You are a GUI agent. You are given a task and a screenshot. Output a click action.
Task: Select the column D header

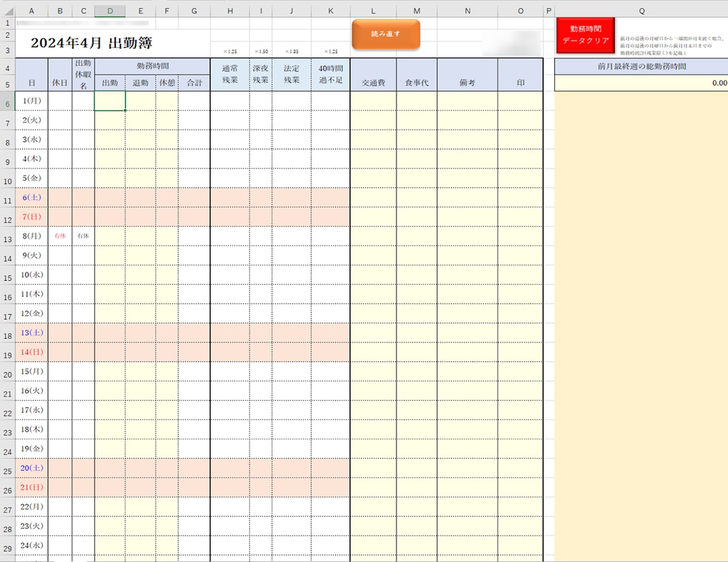[x=110, y=11]
